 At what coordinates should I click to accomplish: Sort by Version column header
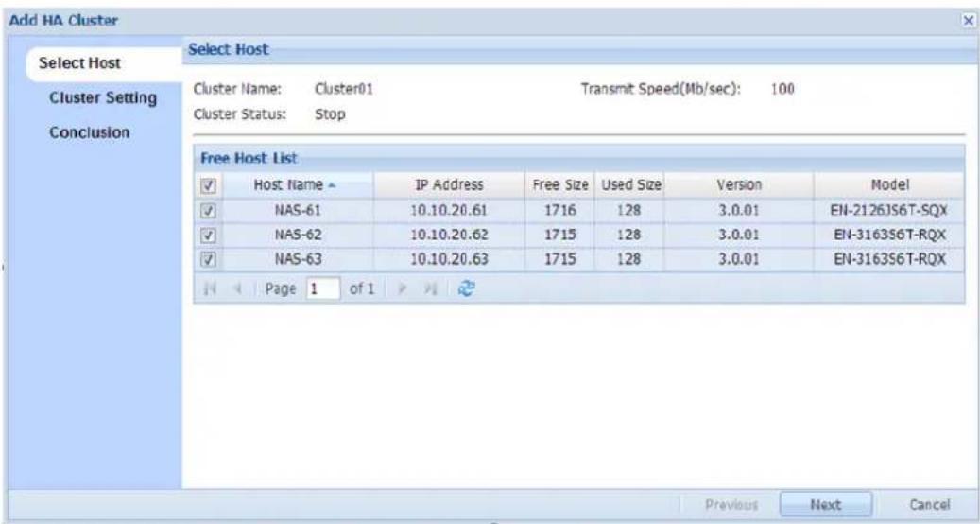click(739, 185)
